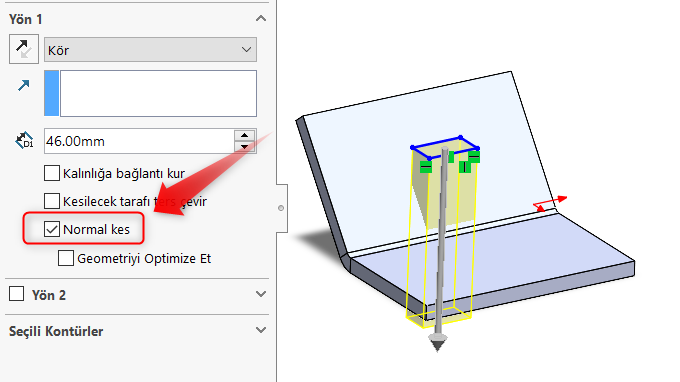Click the direction of extrusion arrow icon

pos(24,85)
